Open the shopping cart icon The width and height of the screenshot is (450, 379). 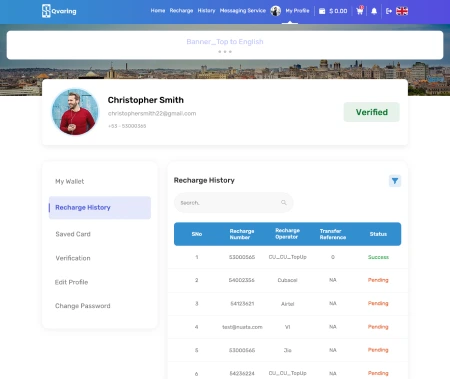[360, 11]
